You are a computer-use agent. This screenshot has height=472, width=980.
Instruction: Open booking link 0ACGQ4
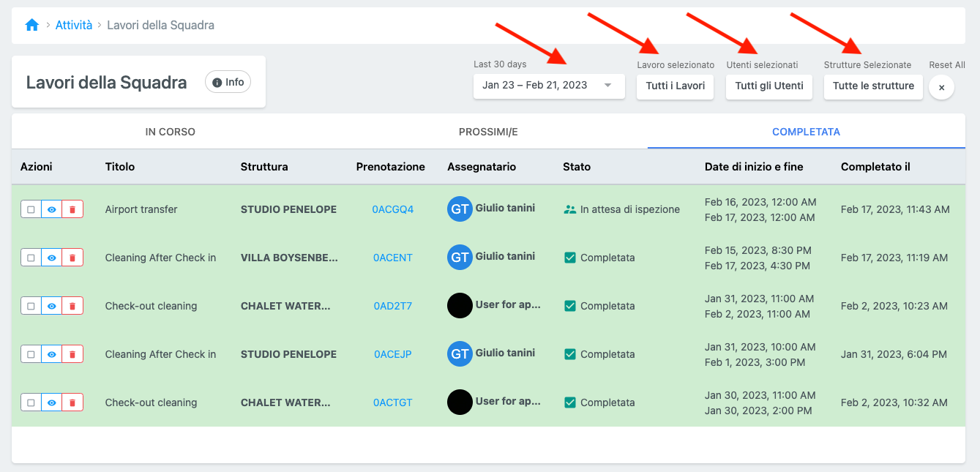(x=392, y=209)
